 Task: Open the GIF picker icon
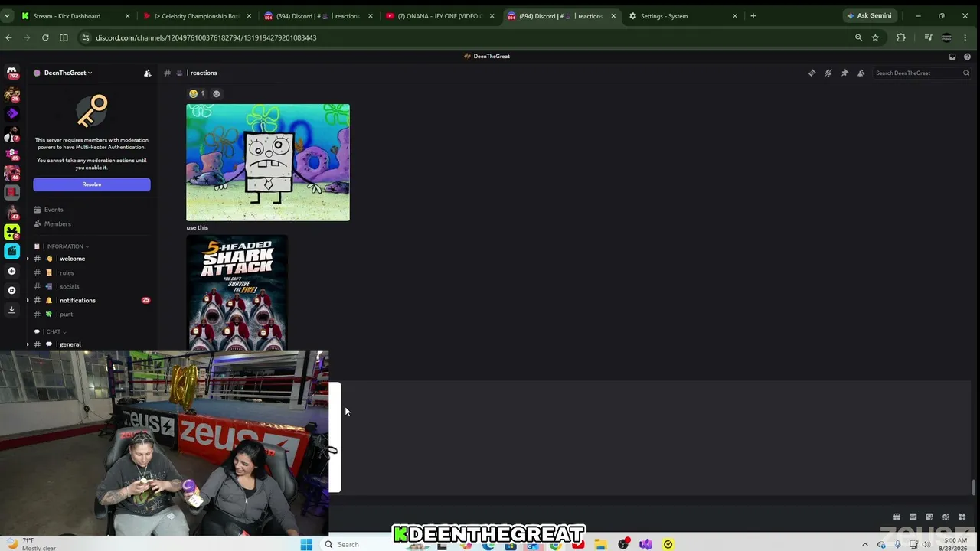coord(913,517)
